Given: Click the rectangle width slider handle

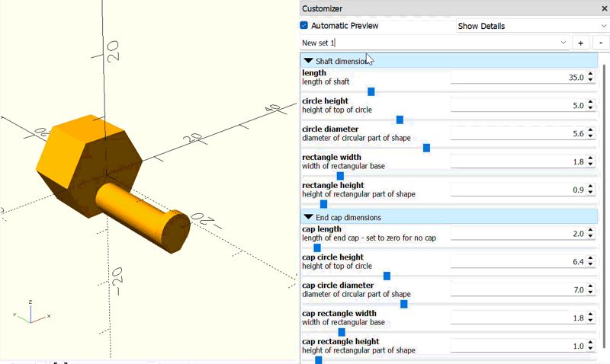Looking at the screenshot, I should 340,176.
